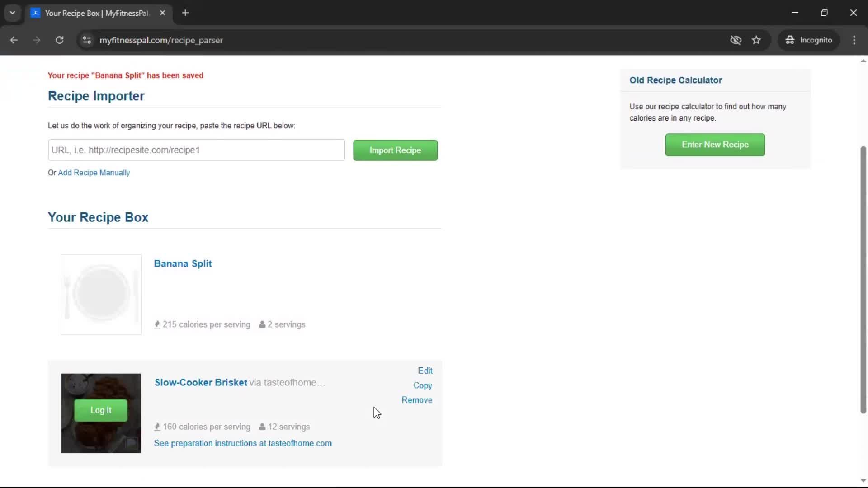Click the Recipe Importer heading

click(x=96, y=96)
